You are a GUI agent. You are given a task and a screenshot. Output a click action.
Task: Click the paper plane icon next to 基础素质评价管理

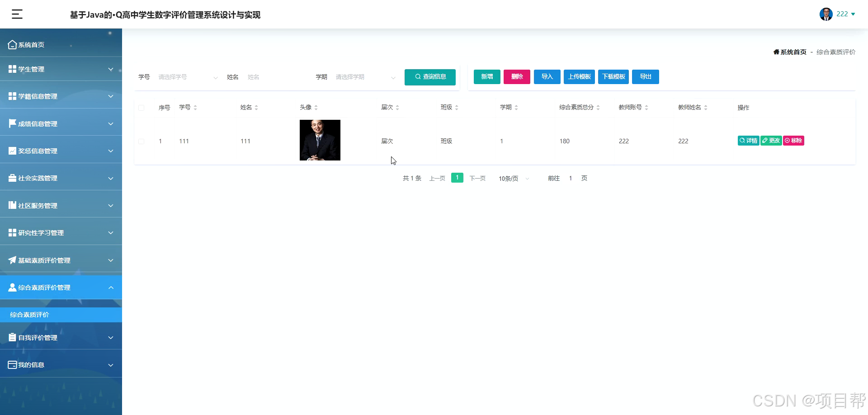(x=13, y=260)
